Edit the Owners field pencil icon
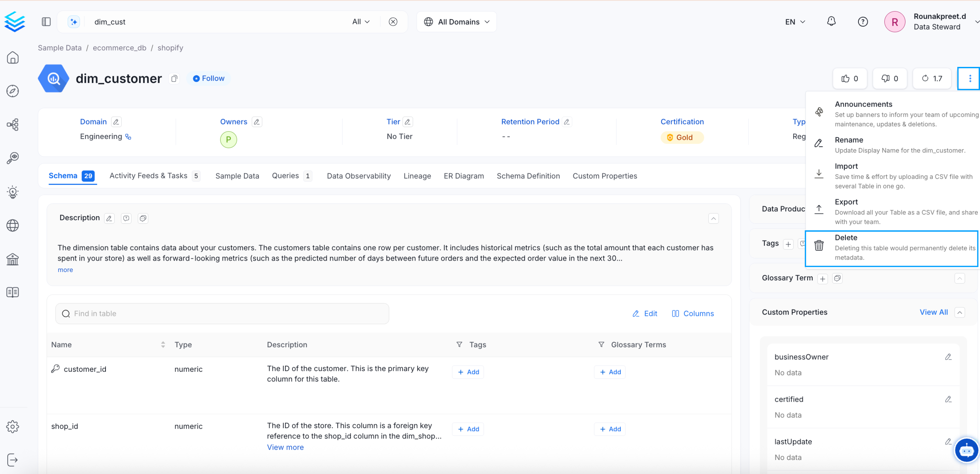This screenshot has width=980, height=474. 257,122
